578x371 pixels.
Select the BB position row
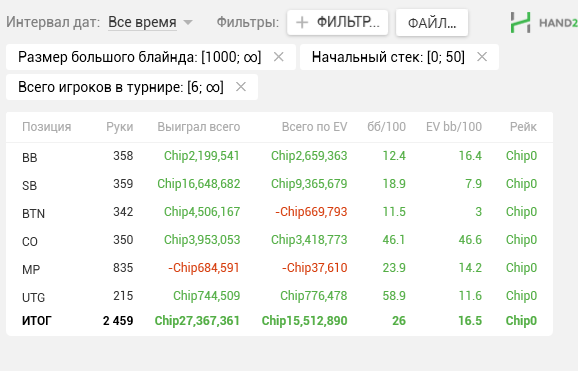pos(279,156)
